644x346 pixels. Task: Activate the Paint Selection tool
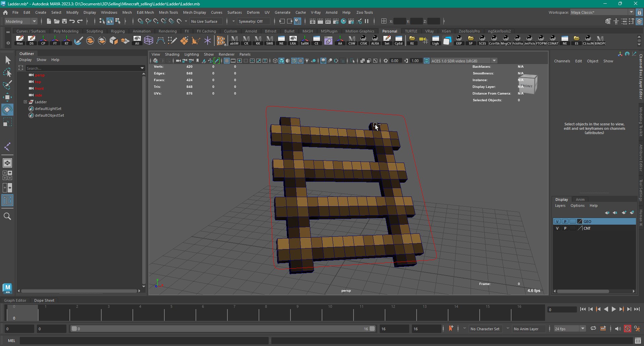pyautogui.click(x=7, y=85)
